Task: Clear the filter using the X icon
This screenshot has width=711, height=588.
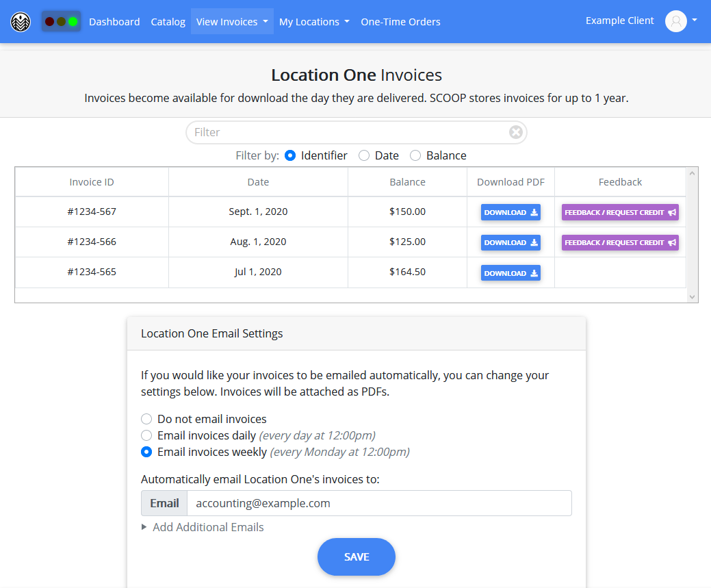Action: 515,132
